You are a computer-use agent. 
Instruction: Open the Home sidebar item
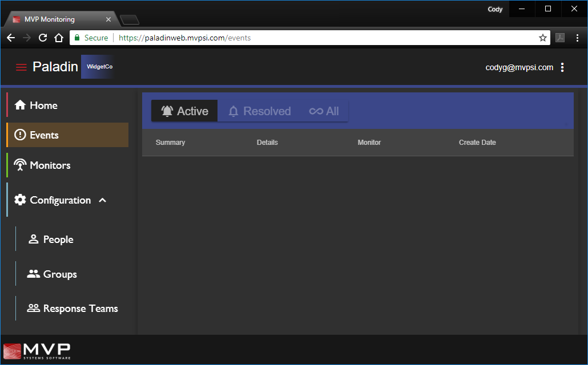point(36,106)
